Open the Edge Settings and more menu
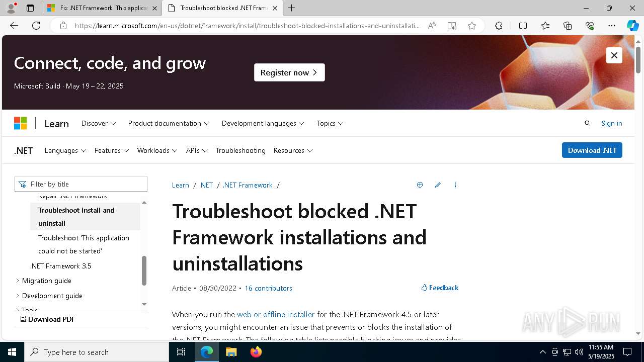This screenshot has height=362, width=644. 612,26
